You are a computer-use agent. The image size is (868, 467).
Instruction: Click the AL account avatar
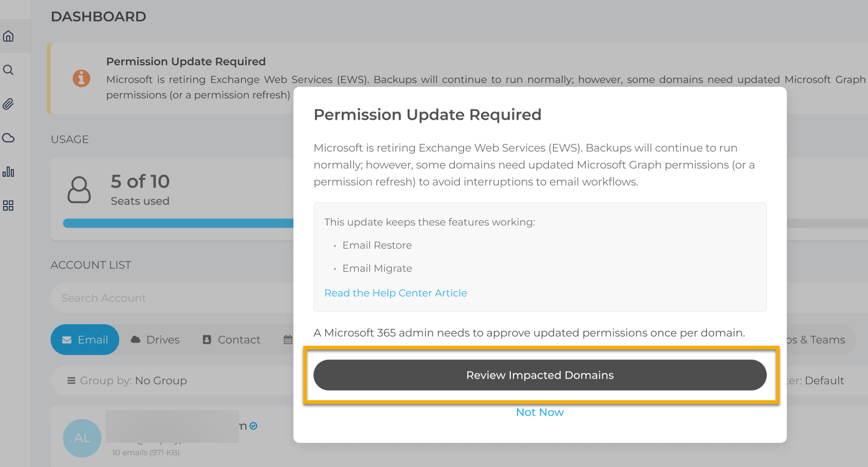pos(82,438)
